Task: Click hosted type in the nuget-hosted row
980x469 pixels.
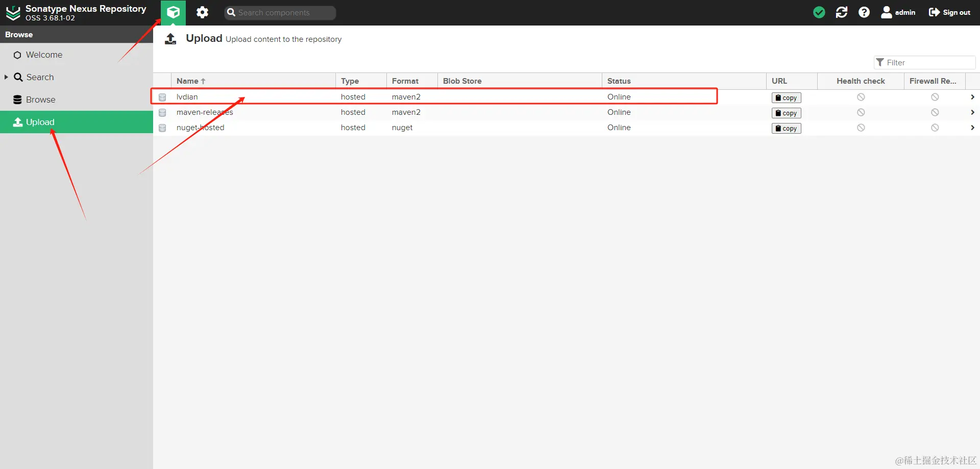Action: click(x=353, y=128)
